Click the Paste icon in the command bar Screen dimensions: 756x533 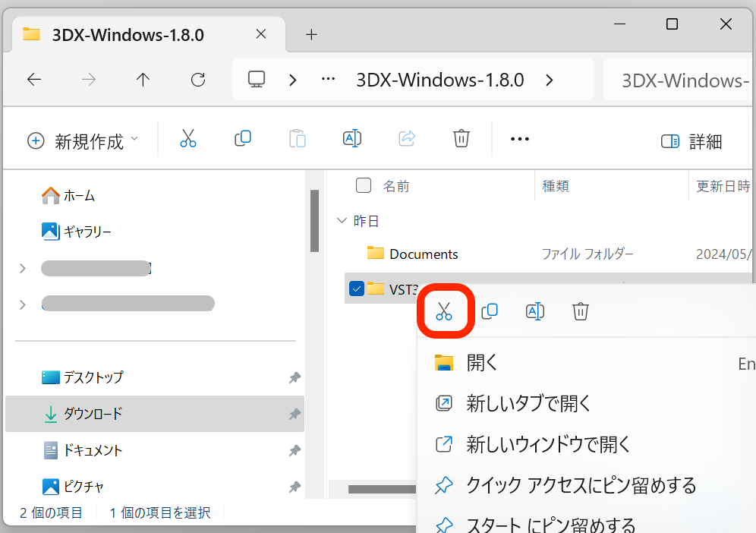click(297, 138)
